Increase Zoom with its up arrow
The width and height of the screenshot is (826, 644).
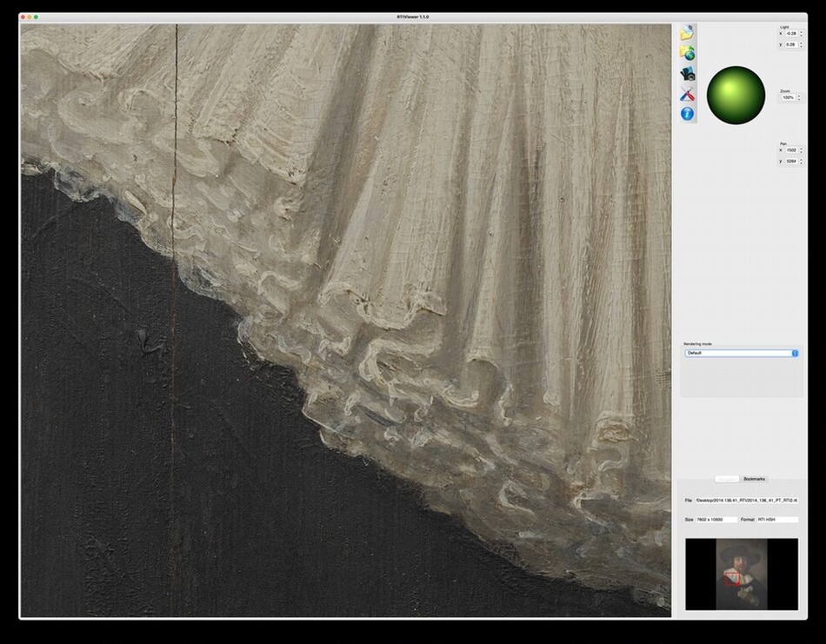coord(798,96)
